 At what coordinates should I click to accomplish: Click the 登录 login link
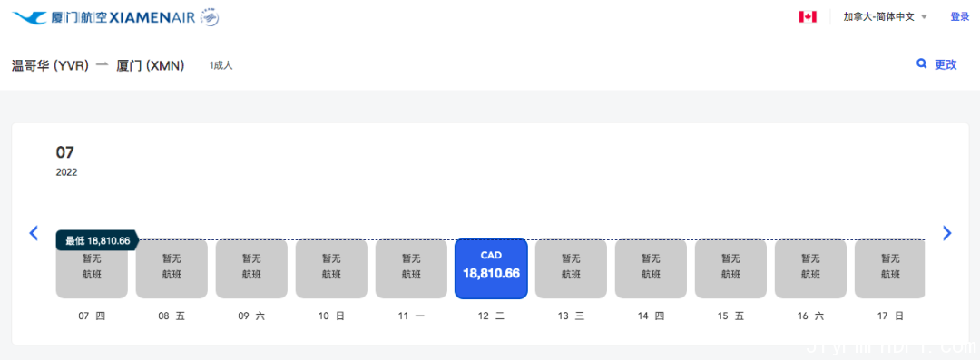pyautogui.click(x=959, y=17)
